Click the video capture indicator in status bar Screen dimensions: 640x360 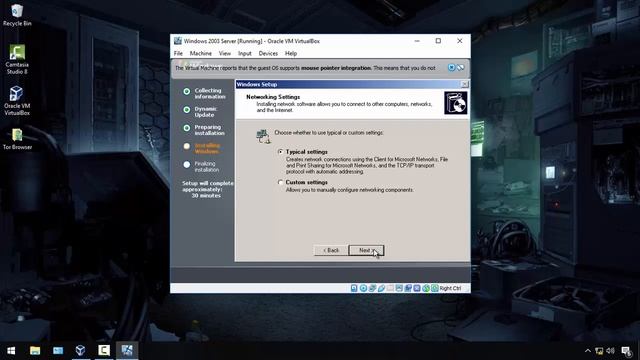click(x=408, y=288)
